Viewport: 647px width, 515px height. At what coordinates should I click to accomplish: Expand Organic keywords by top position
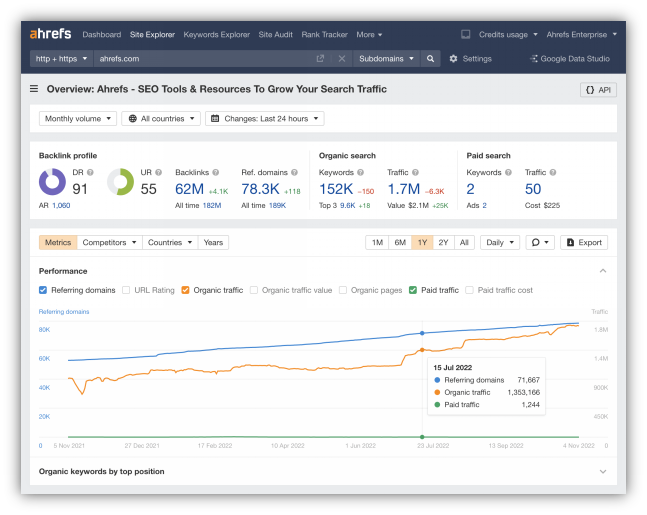coord(603,471)
